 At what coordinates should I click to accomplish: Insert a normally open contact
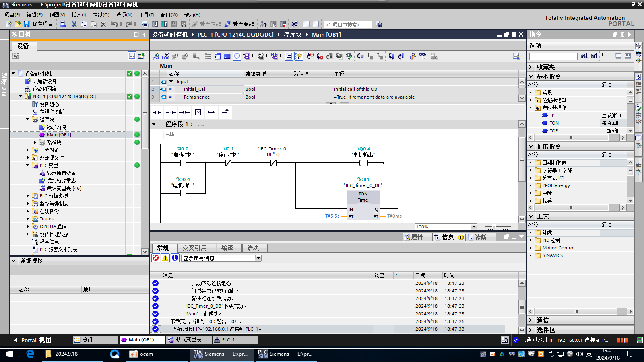(x=157, y=112)
